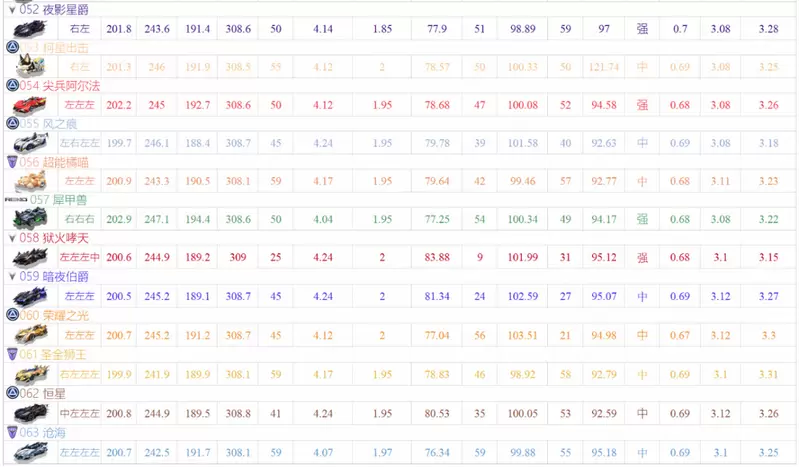This screenshot has width=799, height=467.
Task: Click the 81.34 cell in 暗夜伯爵 row
Action: [437, 296]
